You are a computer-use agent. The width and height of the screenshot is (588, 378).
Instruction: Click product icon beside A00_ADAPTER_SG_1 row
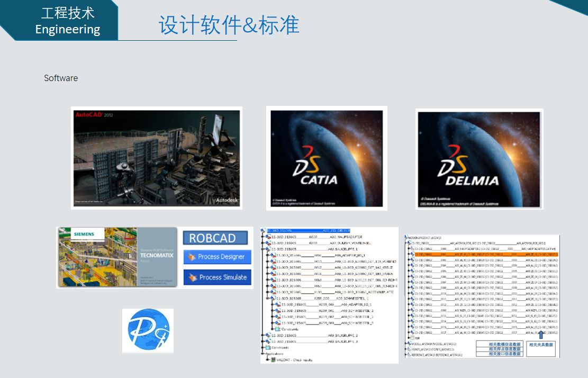(278, 304)
